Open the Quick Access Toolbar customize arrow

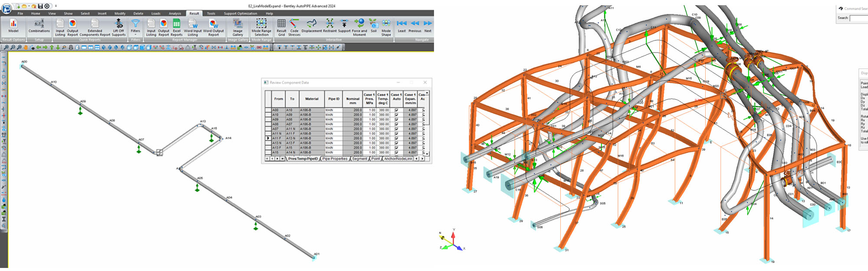(56, 6)
